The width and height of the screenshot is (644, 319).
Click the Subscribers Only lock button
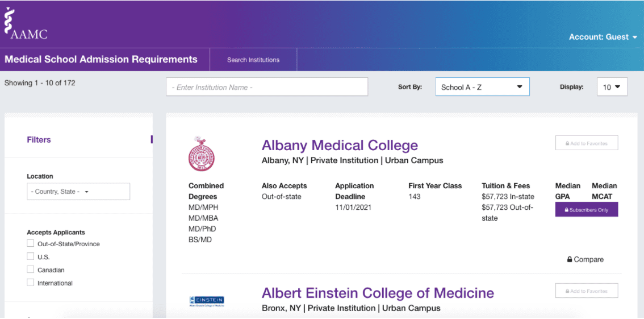click(587, 210)
